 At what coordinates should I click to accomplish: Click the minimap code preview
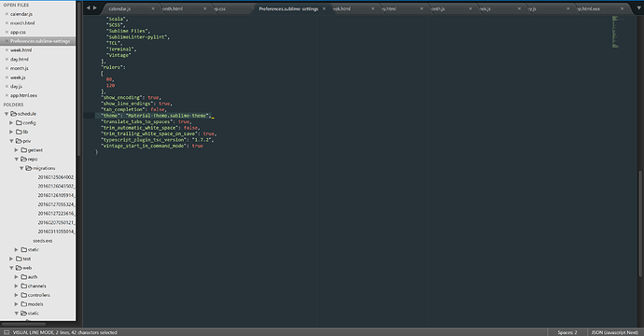pos(615,32)
